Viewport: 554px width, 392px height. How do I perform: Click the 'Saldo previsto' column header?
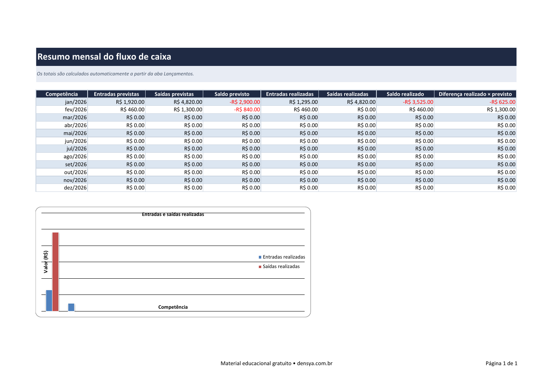[x=232, y=94]
